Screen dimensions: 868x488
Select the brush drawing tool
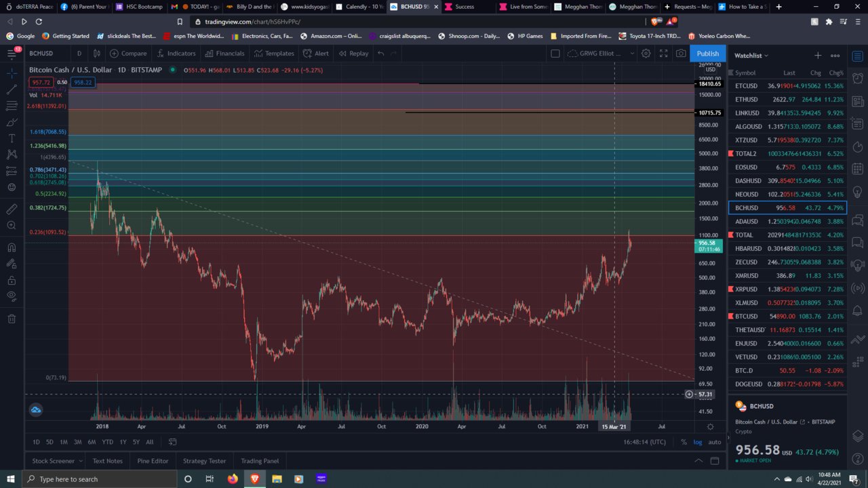12,122
